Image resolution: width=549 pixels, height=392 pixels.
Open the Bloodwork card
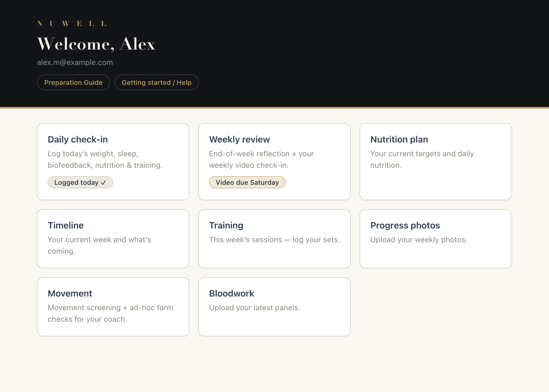point(274,307)
